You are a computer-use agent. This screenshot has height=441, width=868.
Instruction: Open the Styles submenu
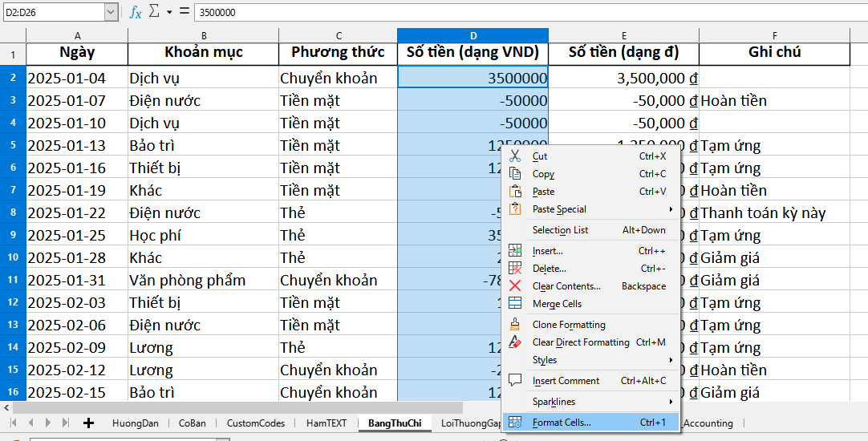tap(590, 360)
